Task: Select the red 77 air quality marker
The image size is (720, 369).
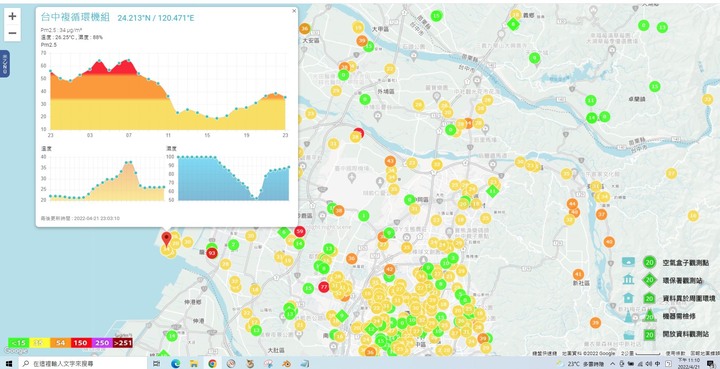Action: pyautogui.click(x=324, y=287)
